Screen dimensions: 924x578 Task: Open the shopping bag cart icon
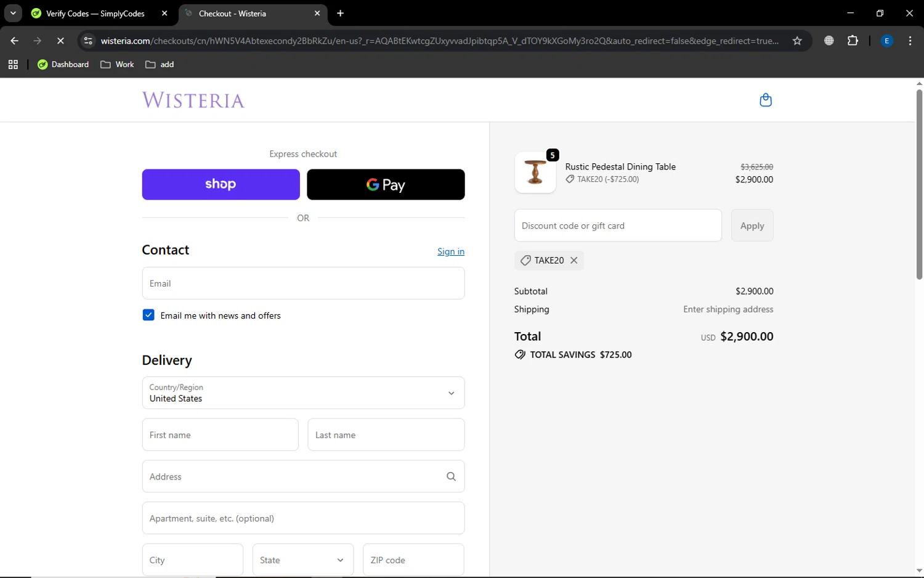tap(766, 100)
